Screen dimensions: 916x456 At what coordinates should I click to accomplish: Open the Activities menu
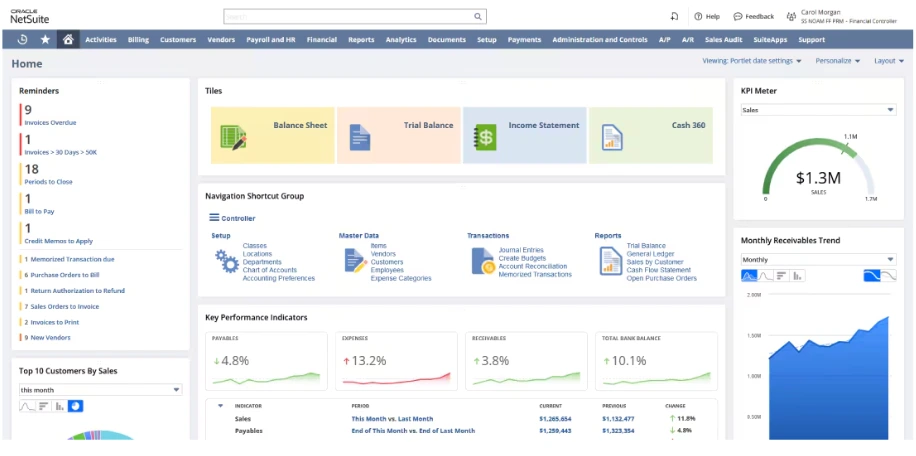(101, 40)
